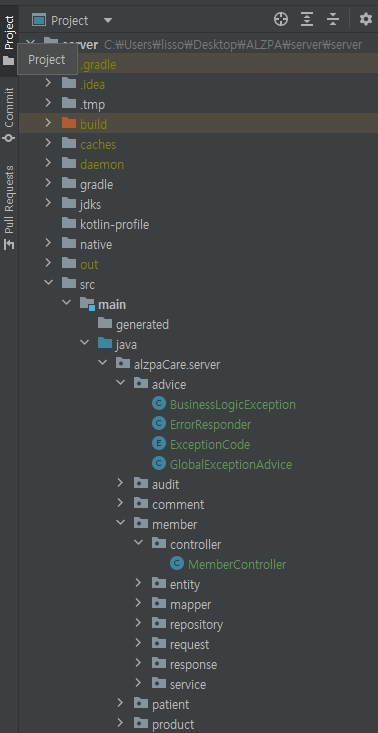Select the kotlin-profile folder

tap(114, 225)
